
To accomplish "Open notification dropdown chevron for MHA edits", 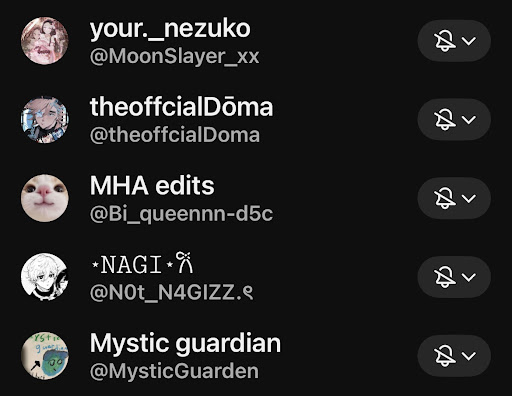I will point(469,198).
